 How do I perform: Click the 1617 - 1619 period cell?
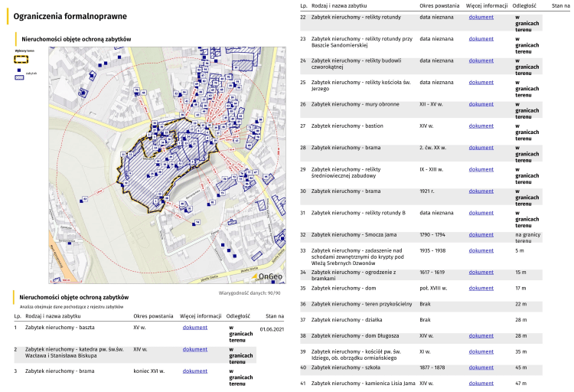click(x=432, y=273)
